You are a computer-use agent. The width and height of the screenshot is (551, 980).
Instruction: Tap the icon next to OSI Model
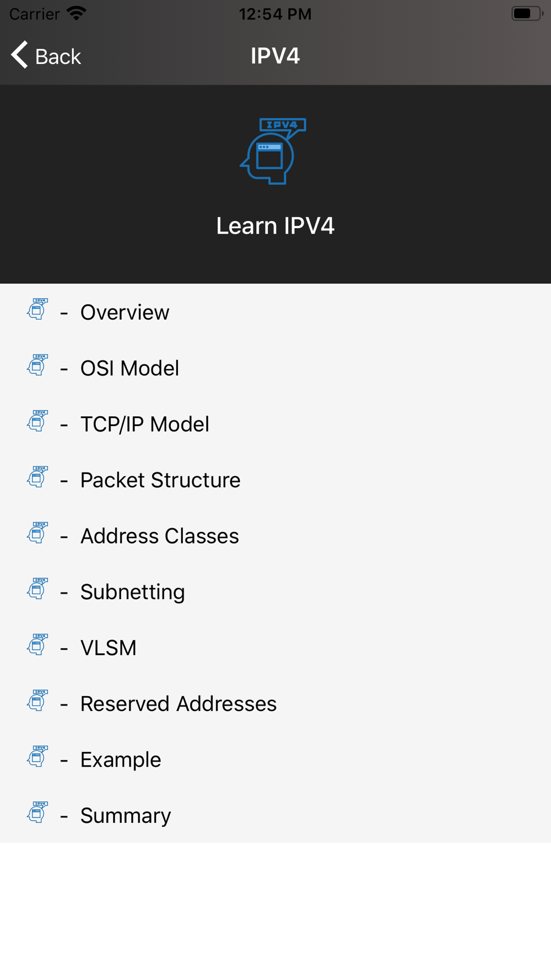tap(37, 365)
